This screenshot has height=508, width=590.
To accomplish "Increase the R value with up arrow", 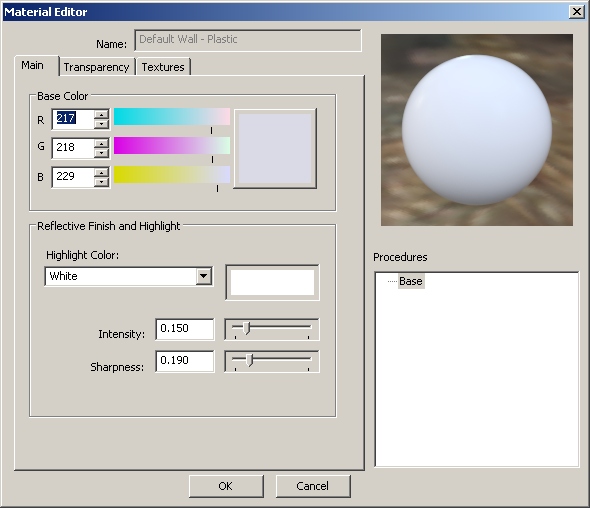I will click(101, 114).
